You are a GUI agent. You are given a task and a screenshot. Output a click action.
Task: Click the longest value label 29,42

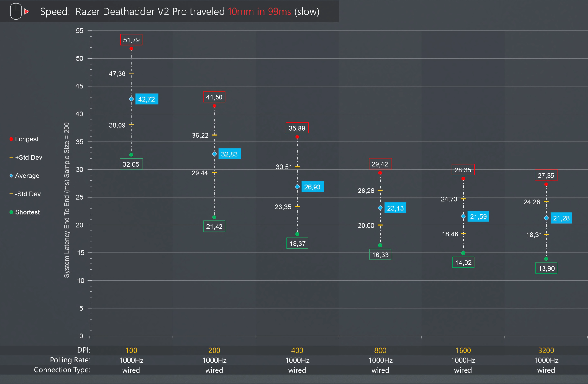tap(380, 164)
